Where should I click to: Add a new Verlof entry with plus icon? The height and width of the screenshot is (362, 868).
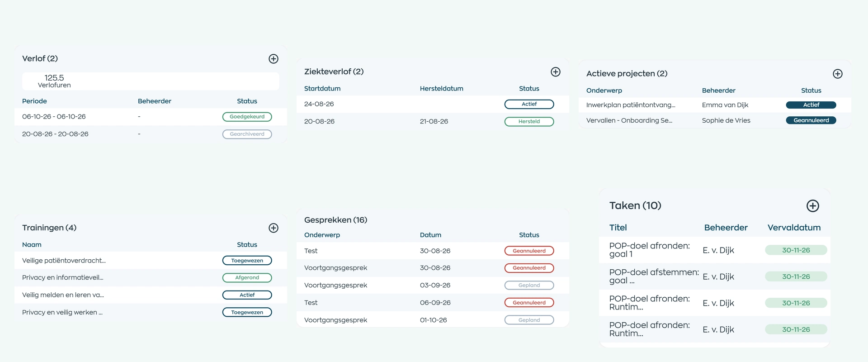(274, 59)
